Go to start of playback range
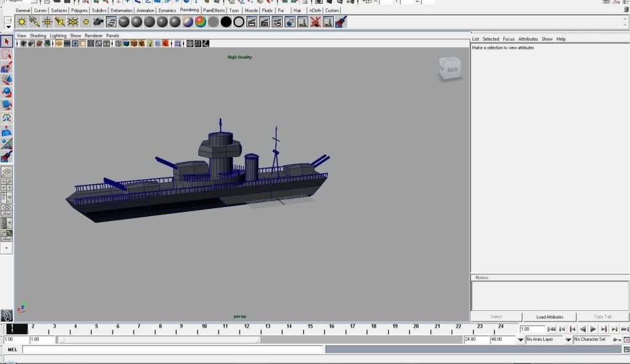Screen dimensions: 630x364 click(551, 329)
